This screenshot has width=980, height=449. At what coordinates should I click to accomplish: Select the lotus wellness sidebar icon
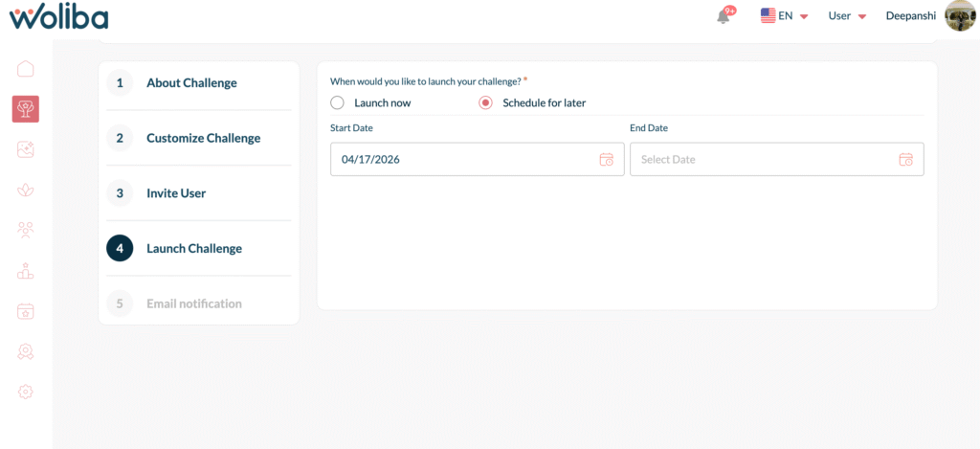(26, 190)
